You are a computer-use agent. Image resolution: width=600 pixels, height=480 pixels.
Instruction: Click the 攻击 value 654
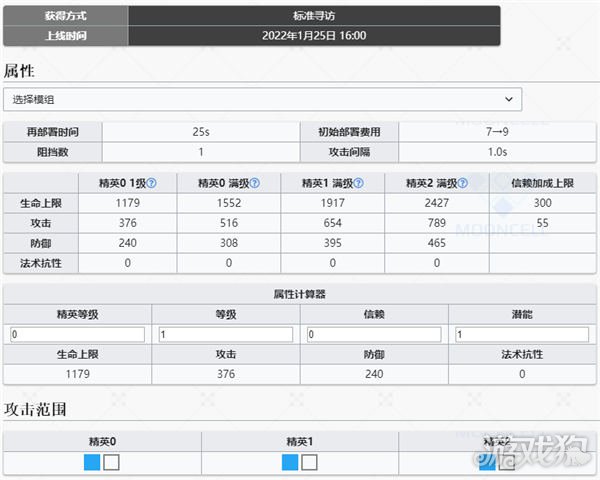pos(333,223)
